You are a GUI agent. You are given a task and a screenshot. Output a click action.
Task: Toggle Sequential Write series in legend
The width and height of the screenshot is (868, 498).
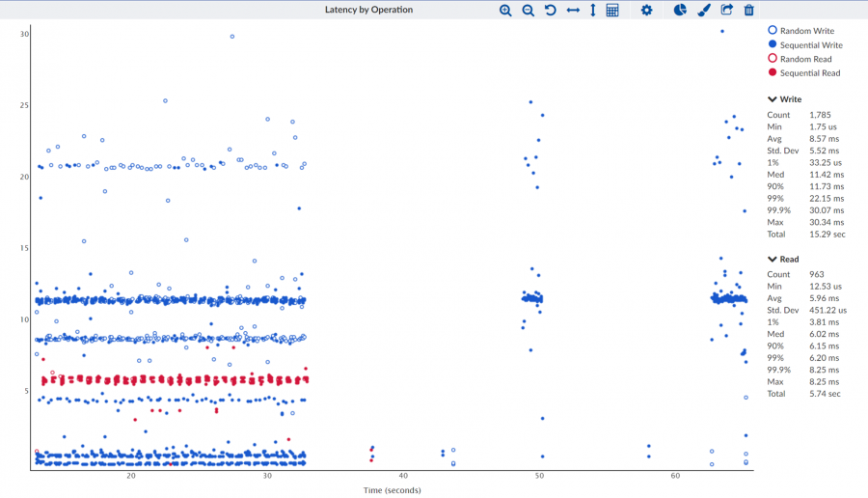pos(810,45)
